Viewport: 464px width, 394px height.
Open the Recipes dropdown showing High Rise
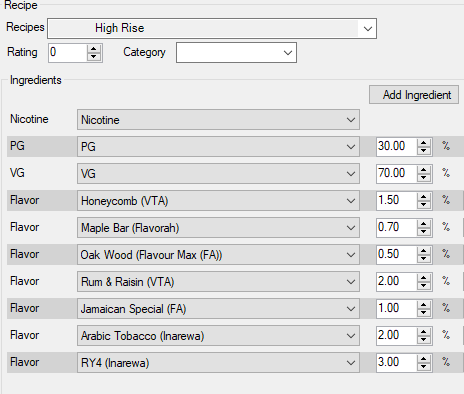212,29
